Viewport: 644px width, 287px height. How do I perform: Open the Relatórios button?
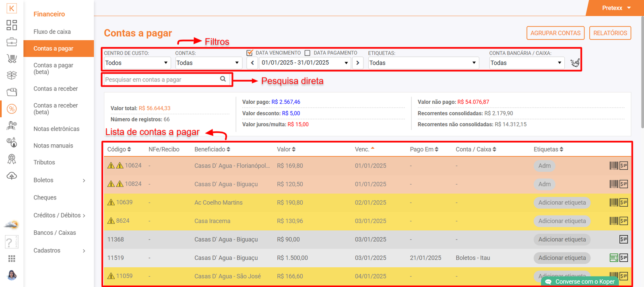point(610,33)
